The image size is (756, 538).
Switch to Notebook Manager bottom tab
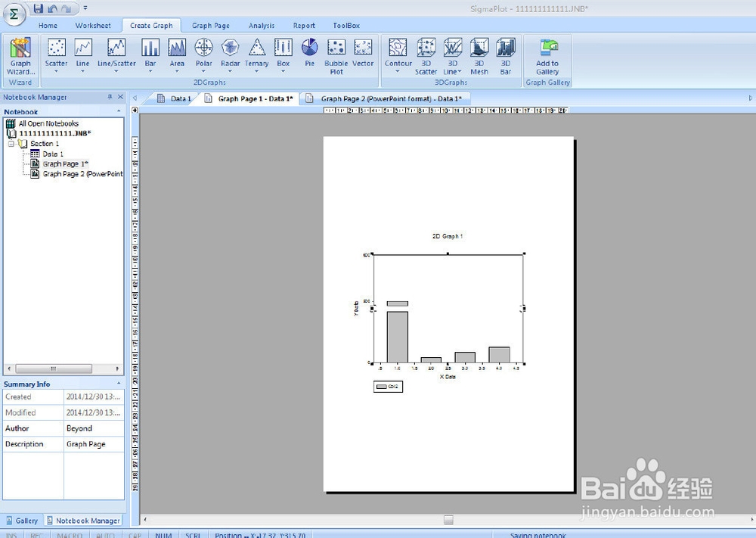click(83, 521)
